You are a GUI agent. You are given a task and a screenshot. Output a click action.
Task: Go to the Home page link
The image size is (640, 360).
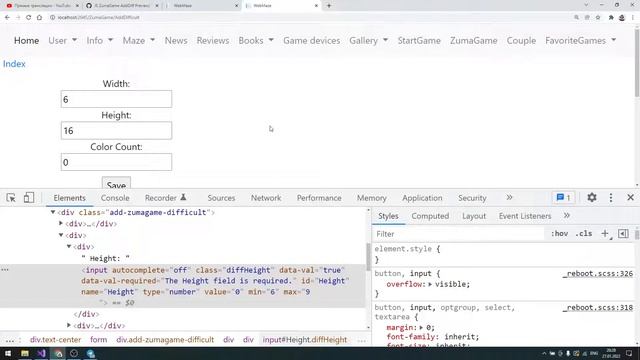(27, 40)
